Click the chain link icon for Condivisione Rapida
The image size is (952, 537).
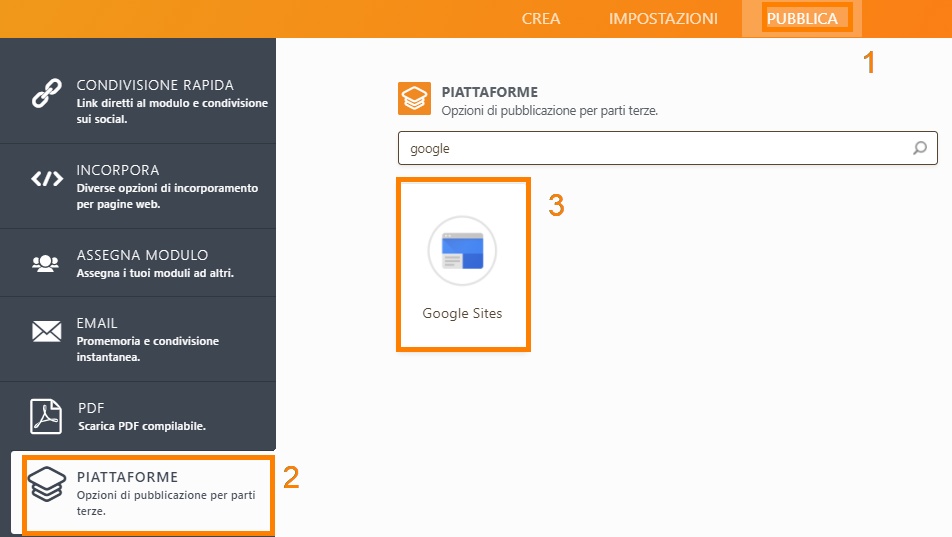pos(47,93)
